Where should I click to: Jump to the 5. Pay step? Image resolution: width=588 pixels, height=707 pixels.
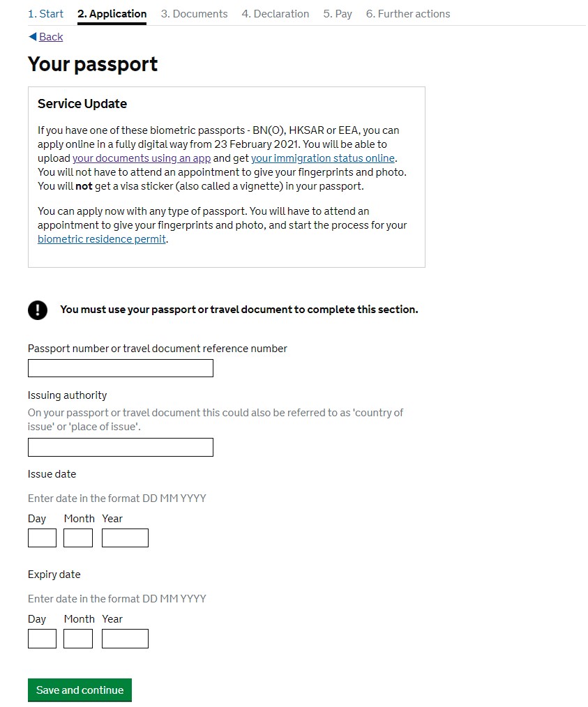[338, 14]
